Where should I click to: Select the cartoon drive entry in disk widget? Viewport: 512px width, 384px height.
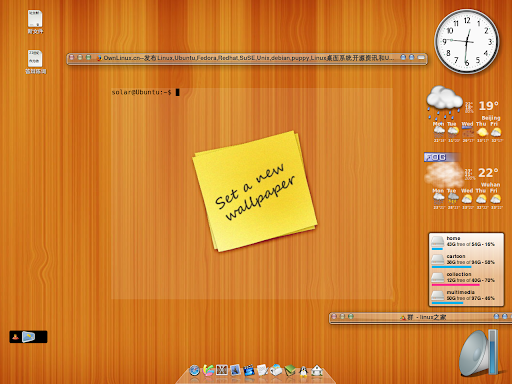(466, 260)
